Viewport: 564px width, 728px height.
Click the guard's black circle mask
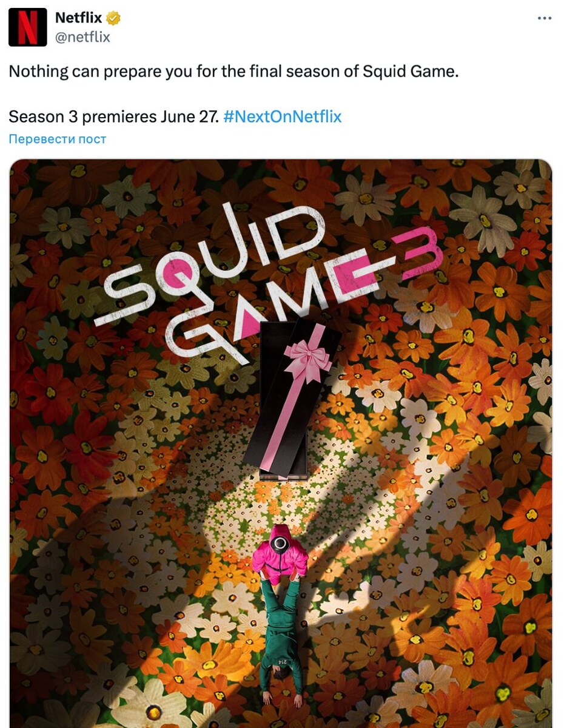pyautogui.click(x=280, y=543)
